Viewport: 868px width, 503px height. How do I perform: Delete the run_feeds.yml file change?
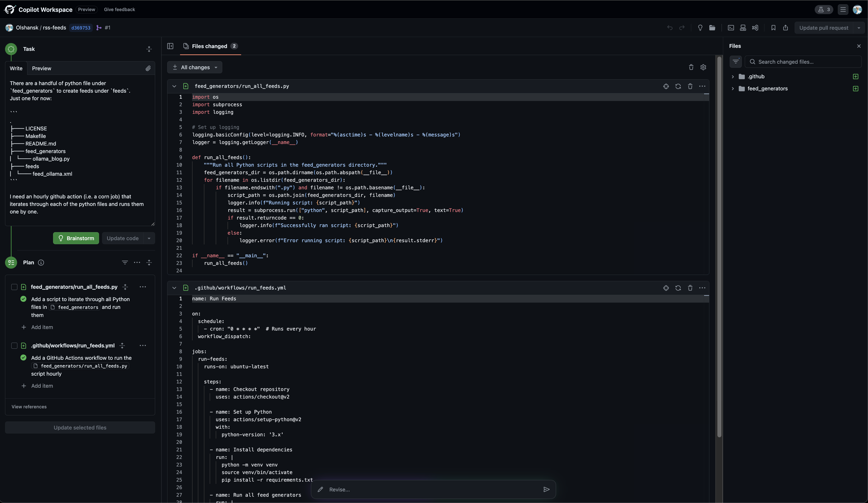pyautogui.click(x=690, y=288)
